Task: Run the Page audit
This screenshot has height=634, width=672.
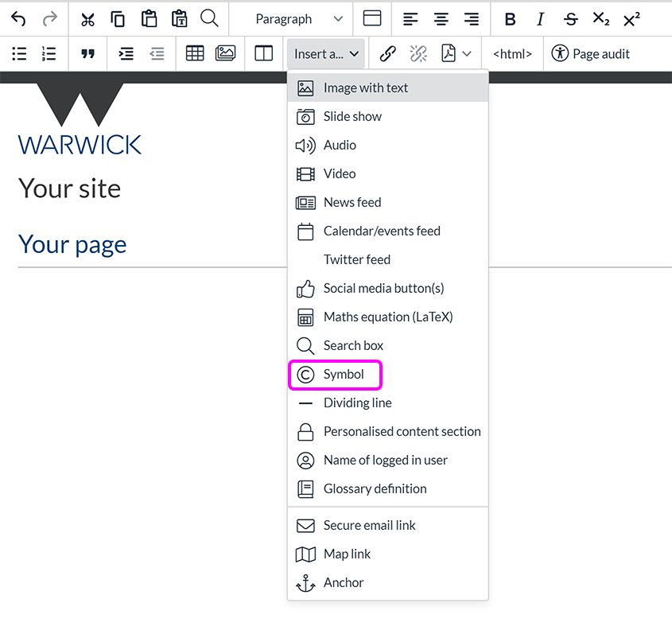Action: coord(591,53)
